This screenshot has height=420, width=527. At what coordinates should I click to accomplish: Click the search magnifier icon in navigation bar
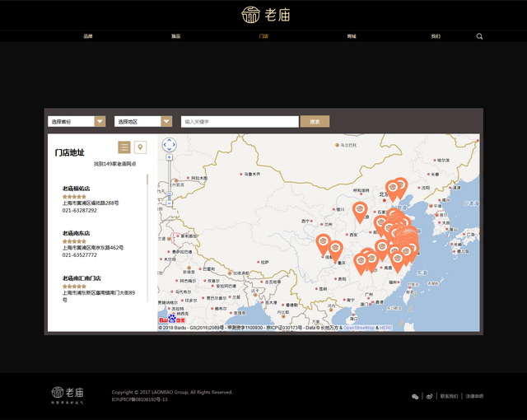(479, 36)
